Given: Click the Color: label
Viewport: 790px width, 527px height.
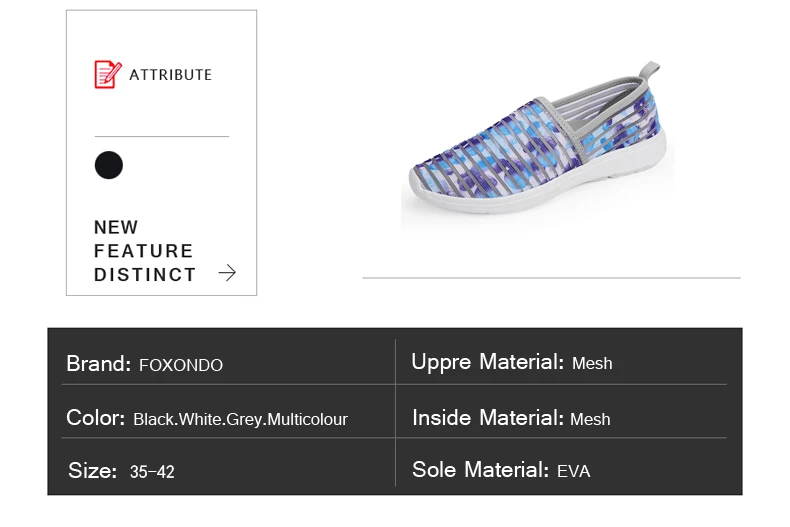Looking at the screenshot, I should [96, 418].
